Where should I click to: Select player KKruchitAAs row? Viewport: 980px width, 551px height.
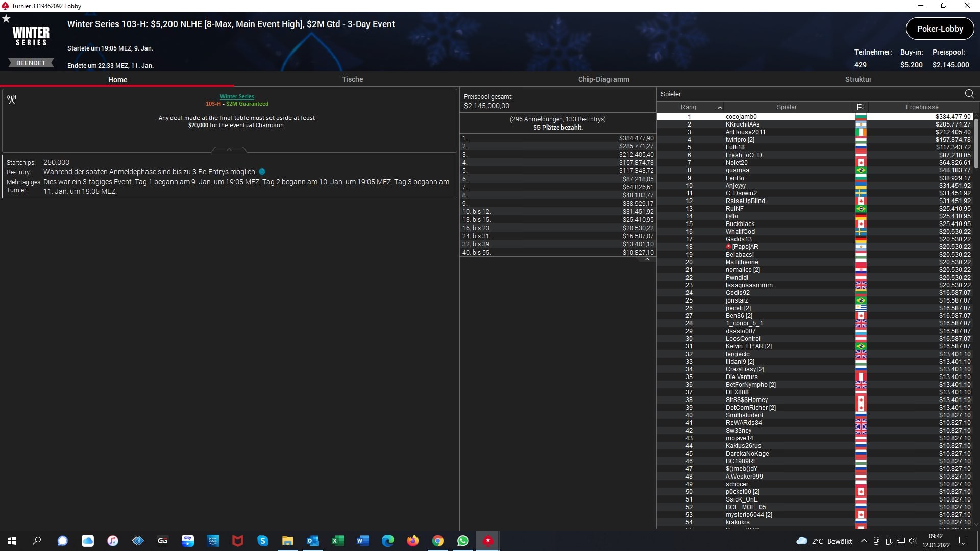click(743, 124)
